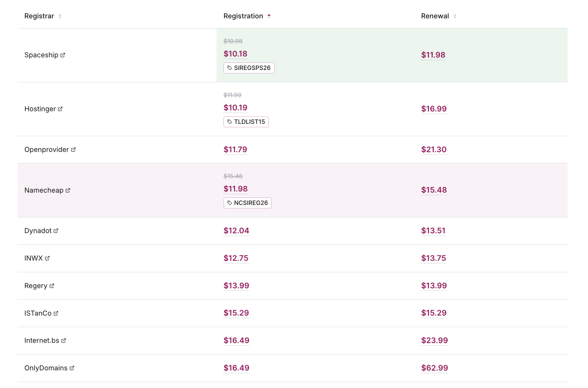
Task: Select Openprovider $11.79 registration price
Action: (x=235, y=150)
